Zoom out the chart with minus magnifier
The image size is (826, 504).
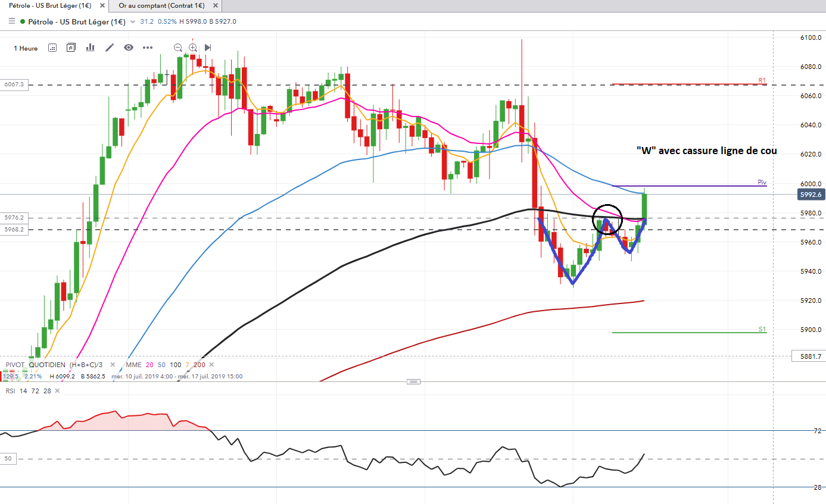click(178, 48)
